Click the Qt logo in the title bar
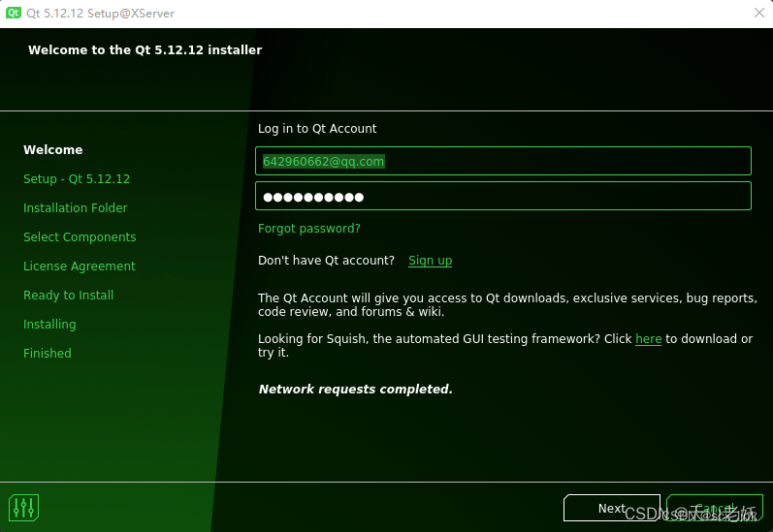This screenshot has width=773, height=532. (x=14, y=13)
